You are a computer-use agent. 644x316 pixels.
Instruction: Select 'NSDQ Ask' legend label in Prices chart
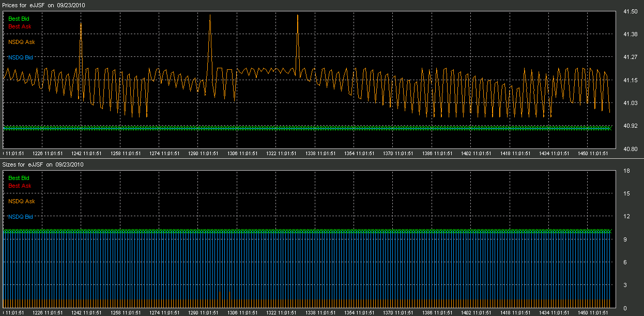(x=22, y=42)
